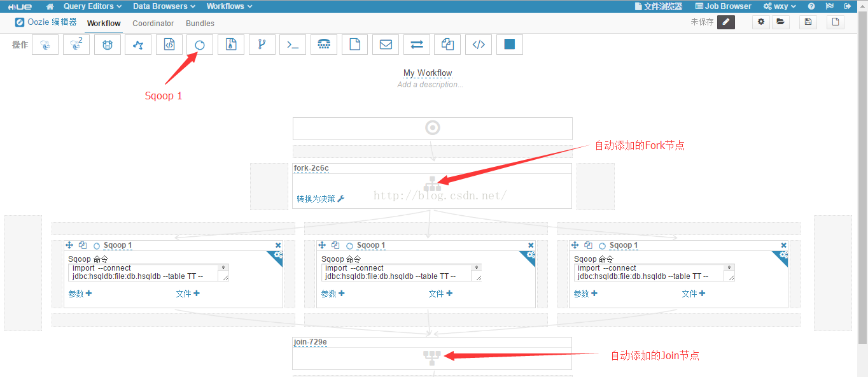Open the Oozie 编辑器 link
The image size is (868, 377).
(46, 22)
